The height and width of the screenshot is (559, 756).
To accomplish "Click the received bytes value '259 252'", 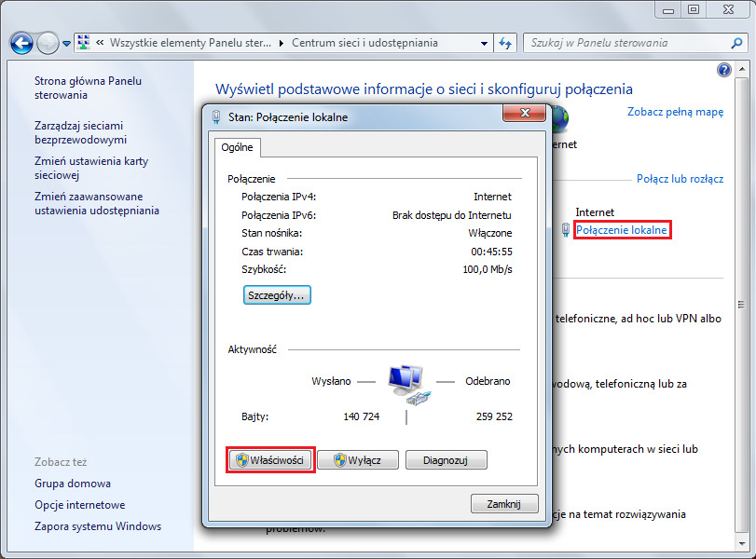I will click(494, 416).
